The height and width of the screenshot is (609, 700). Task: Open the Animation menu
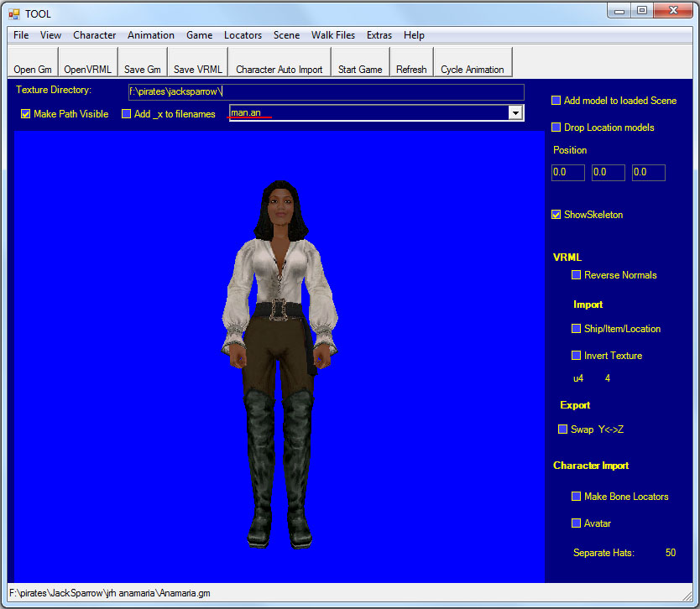151,35
